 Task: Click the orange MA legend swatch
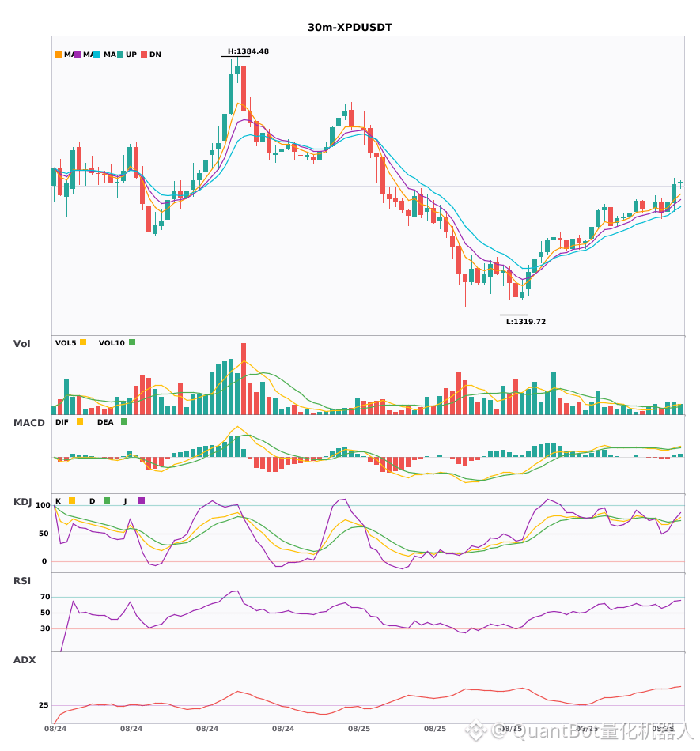tap(59, 55)
